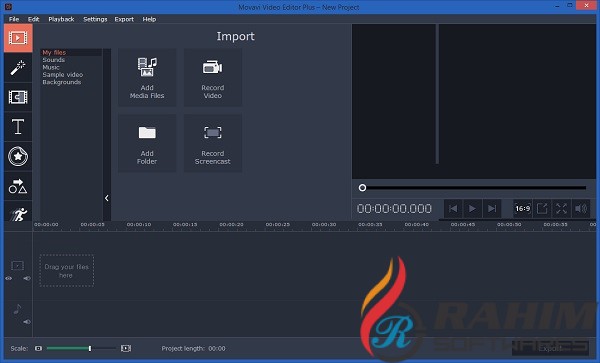This screenshot has height=363, width=600.
Task: Open the Callouts shapes tab
Action: (x=18, y=186)
